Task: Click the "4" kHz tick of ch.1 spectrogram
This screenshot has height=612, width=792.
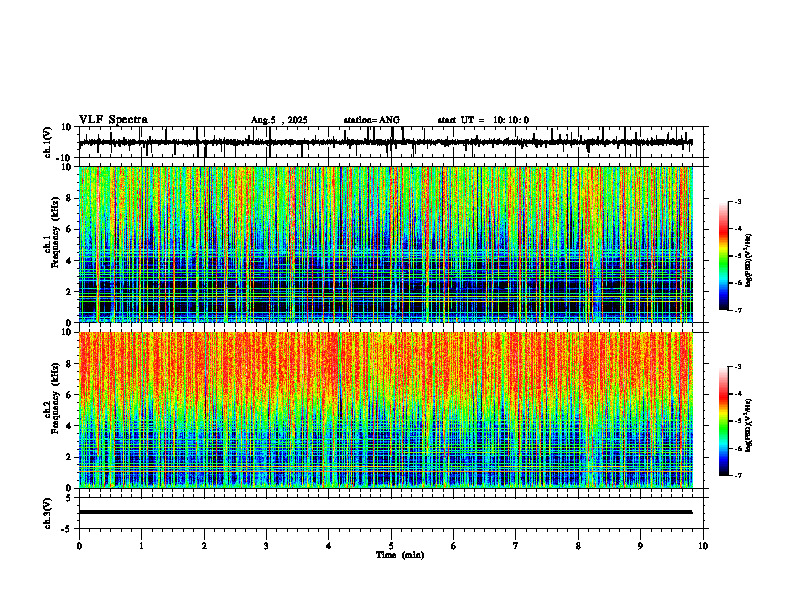Action: [x=68, y=261]
